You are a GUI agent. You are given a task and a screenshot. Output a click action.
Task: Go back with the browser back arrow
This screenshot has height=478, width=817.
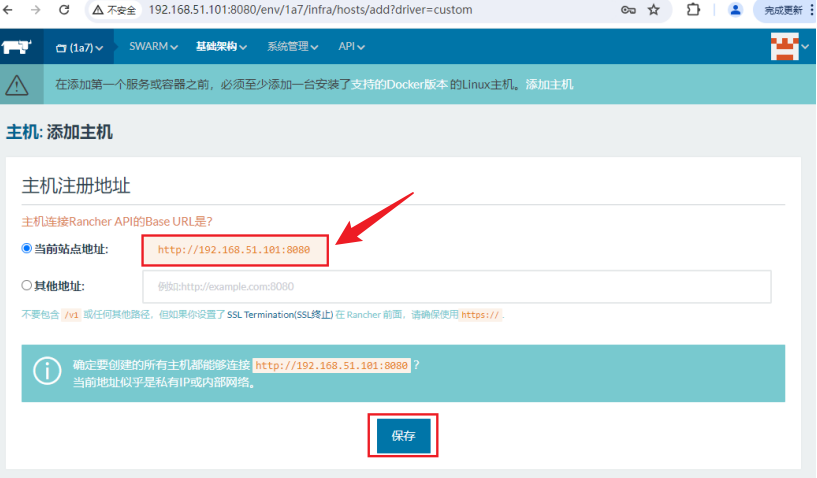pyautogui.click(x=8, y=10)
